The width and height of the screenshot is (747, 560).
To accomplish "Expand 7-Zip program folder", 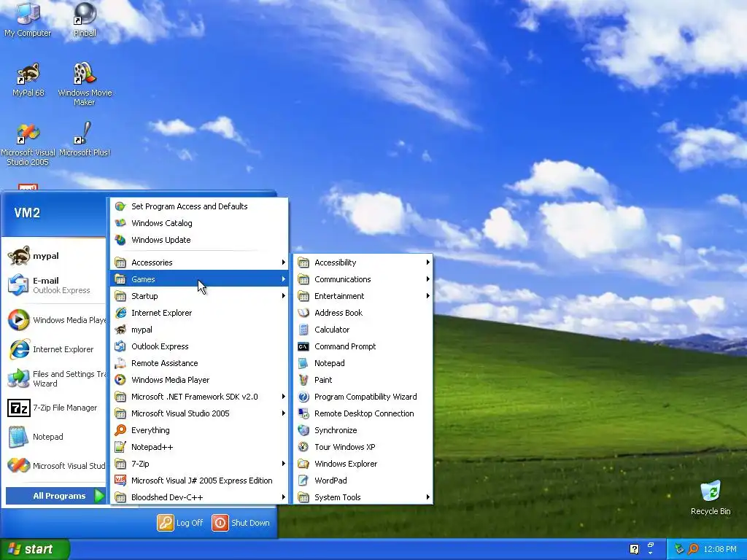I will [199, 464].
